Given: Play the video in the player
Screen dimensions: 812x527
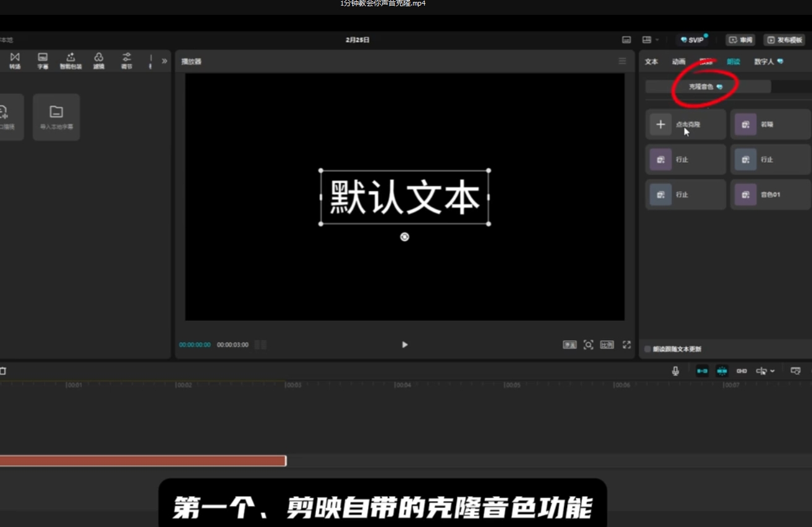Looking at the screenshot, I should (x=404, y=345).
